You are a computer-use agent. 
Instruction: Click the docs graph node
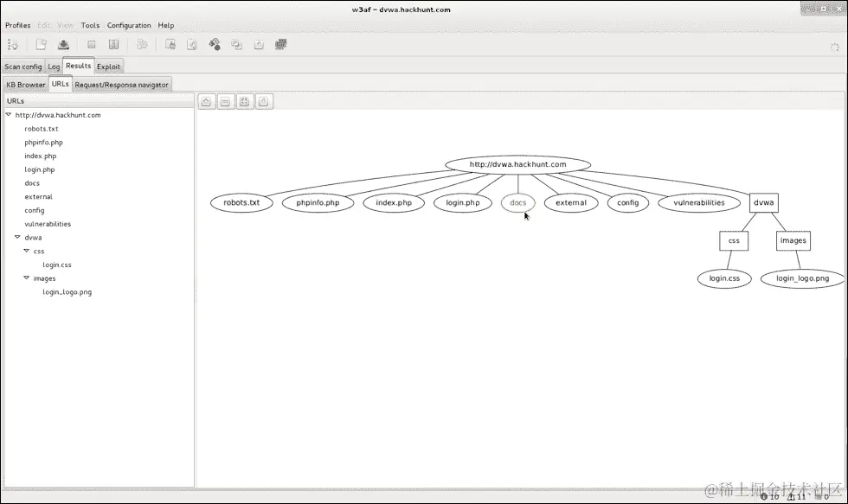[517, 202]
